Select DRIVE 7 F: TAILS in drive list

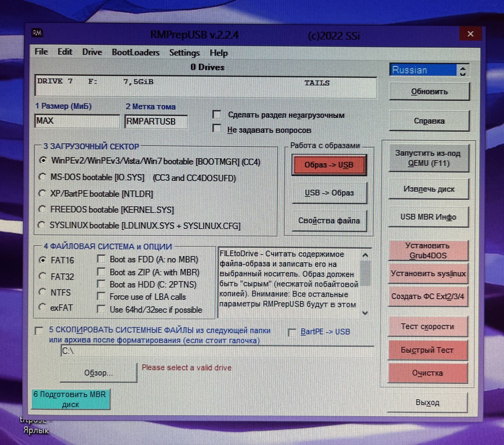tap(205, 82)
